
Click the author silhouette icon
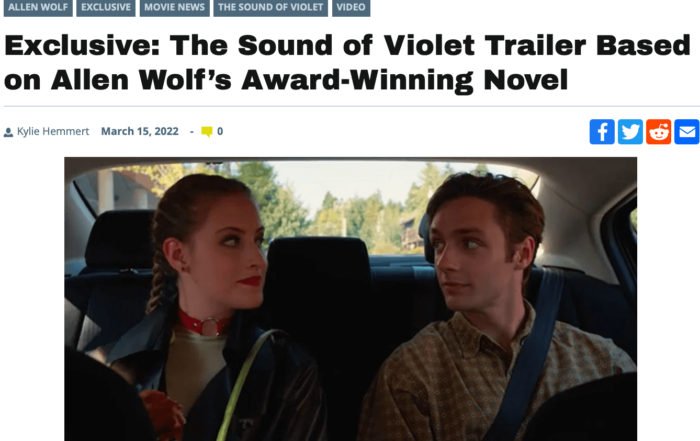[8, 133]
